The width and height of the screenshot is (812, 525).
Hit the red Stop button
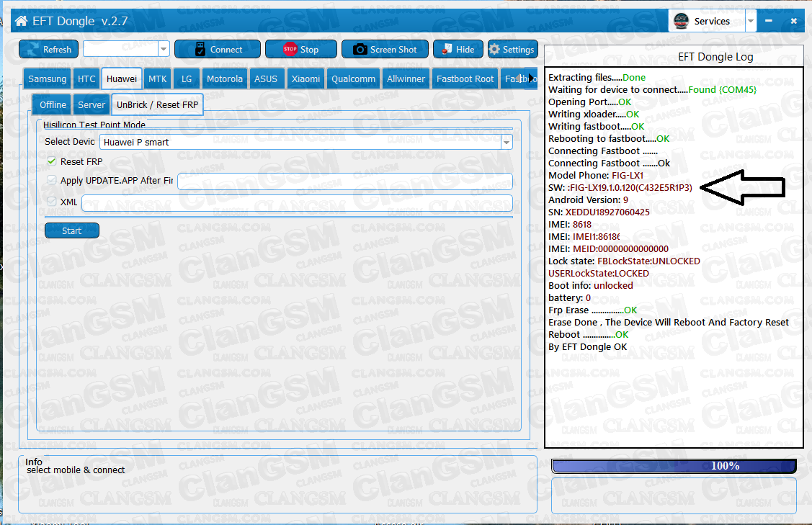click(x=300, y=49)
